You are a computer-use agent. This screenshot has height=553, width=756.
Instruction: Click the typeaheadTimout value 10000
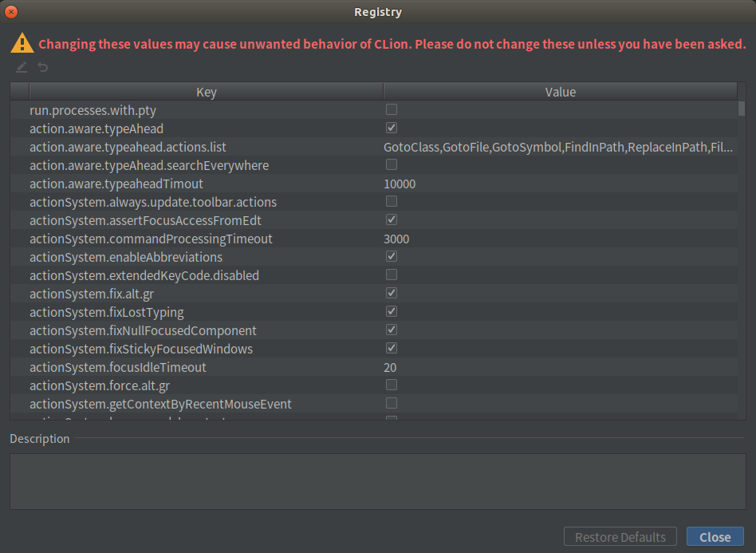pyautogui.click(x=399, y=183)
